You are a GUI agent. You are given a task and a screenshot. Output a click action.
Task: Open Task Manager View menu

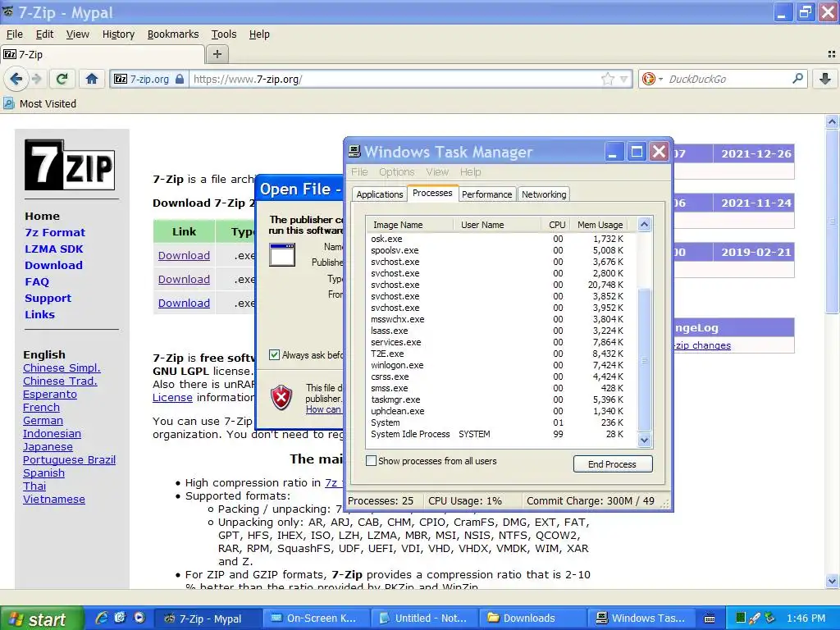point(437,172)
